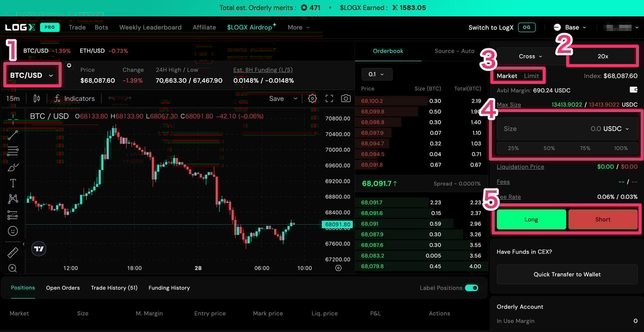Image resolution: width=644 pixels, height=332 pixels.
Task: Open the forecasting and measurement tools
Action: pyautogui.click(x=13, y=215)
